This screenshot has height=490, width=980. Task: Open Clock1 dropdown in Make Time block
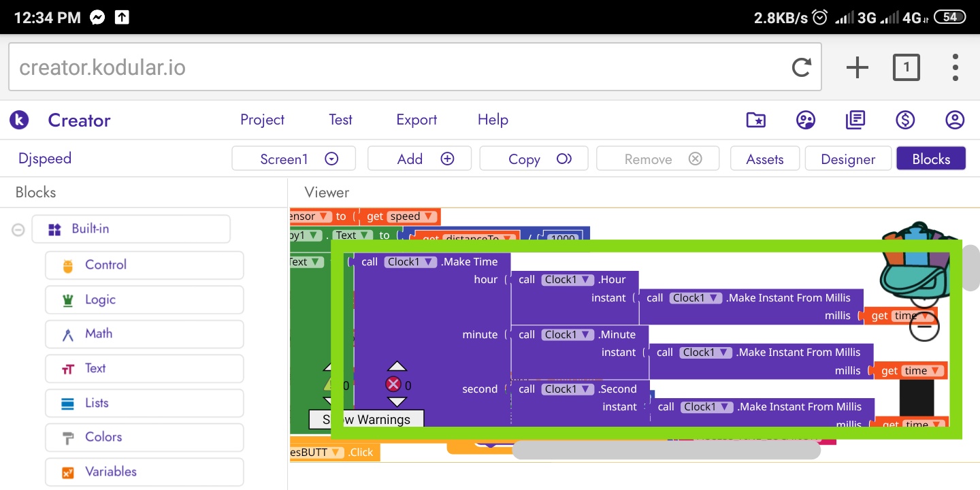click(410, 262)
